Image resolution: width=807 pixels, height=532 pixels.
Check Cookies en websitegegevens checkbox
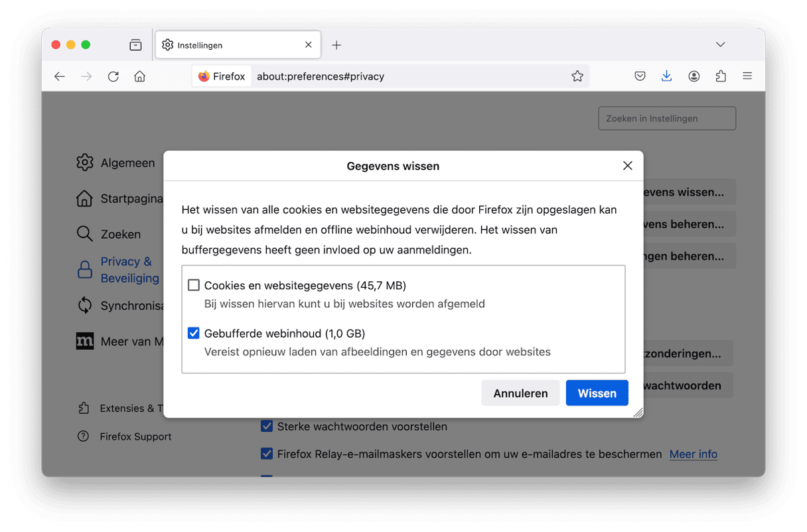[194, 285]
